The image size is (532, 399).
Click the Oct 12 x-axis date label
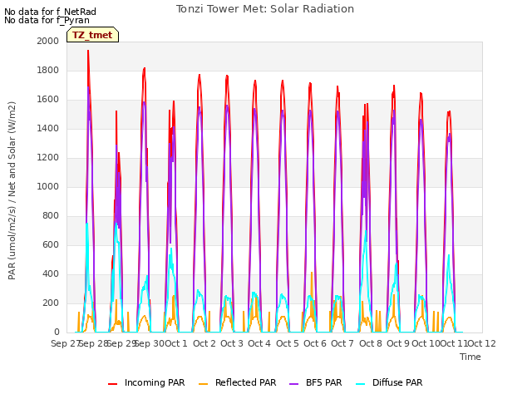click(482, 343)
